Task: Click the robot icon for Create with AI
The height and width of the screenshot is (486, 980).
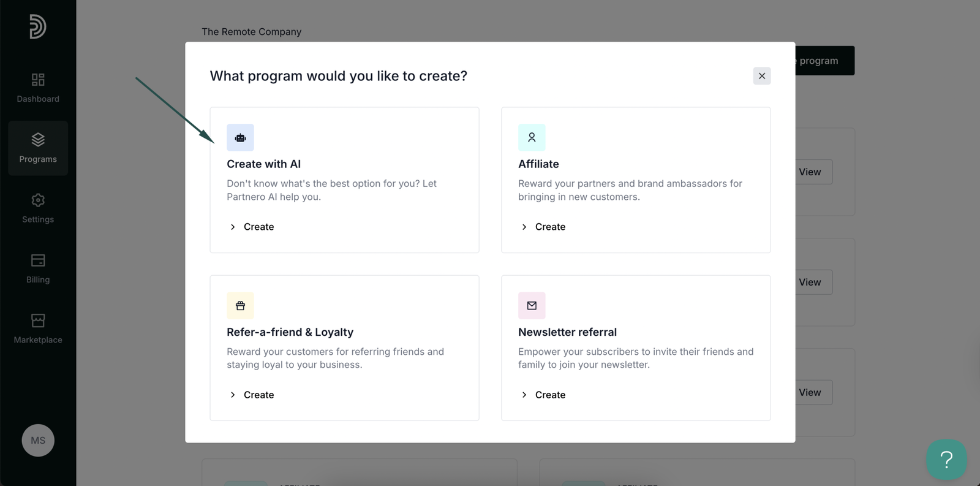Action: click(x=240, y=138)
